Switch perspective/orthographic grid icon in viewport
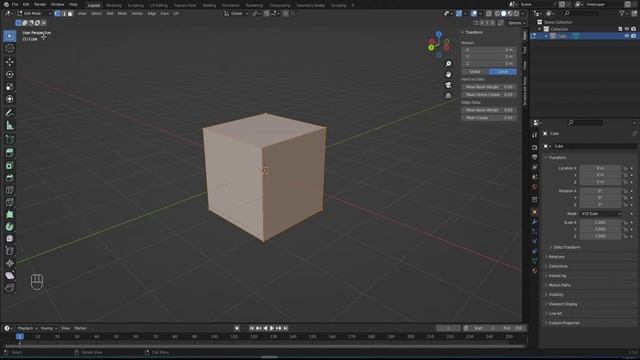Image resolution: width=640 pixels, height=360 pixels. point(448,96)
